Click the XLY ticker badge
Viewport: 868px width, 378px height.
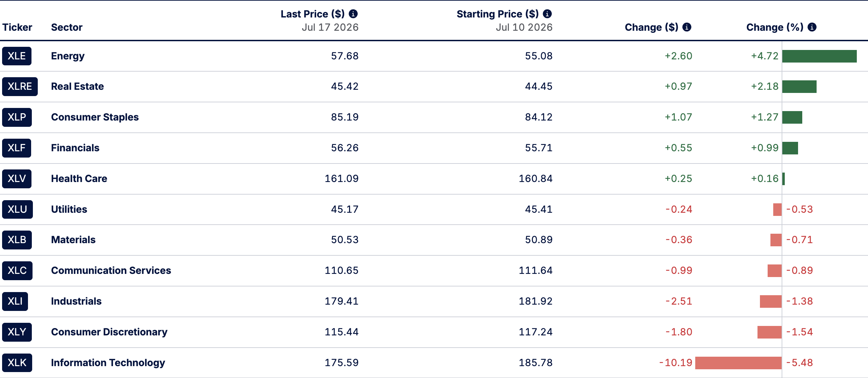(x=17, y=332)
